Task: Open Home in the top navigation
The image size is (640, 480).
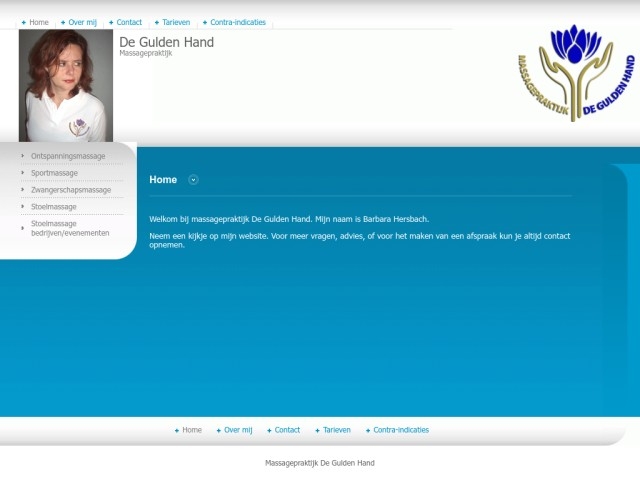Action: coord(38,22)
